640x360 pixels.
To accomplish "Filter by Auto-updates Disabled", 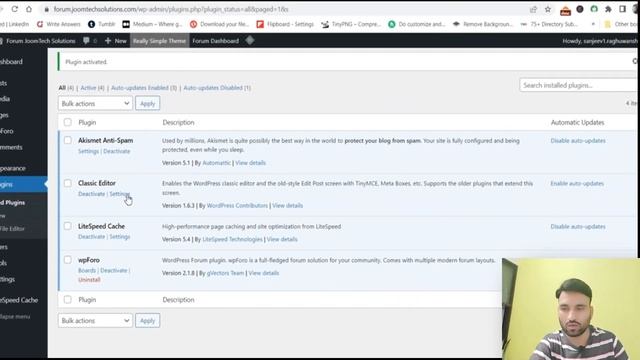I will tap(213, 88).
